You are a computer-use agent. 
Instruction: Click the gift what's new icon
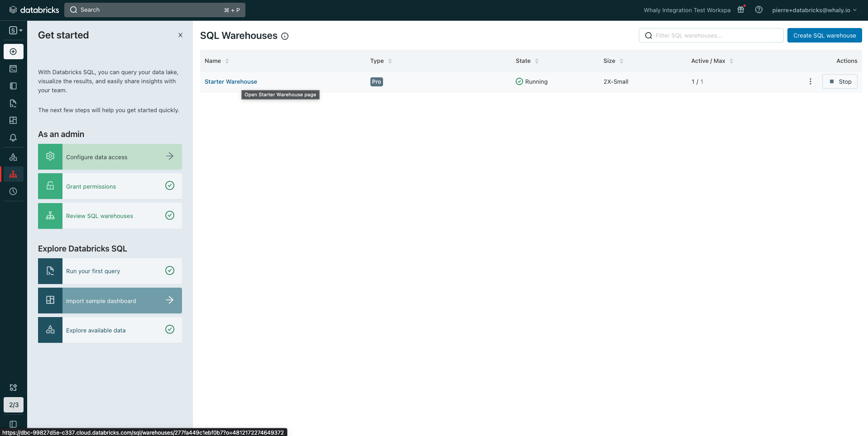pos(741,10)
